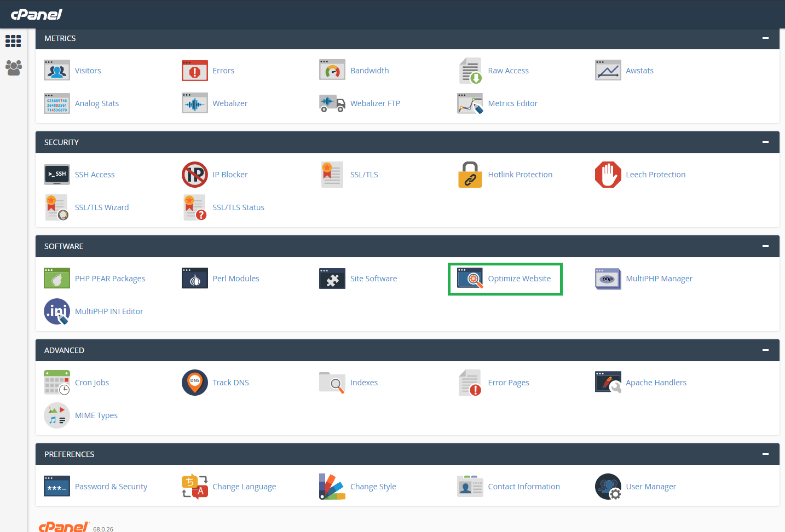
Task: Collapse the Security section
Action: click(x=765, y=142)
